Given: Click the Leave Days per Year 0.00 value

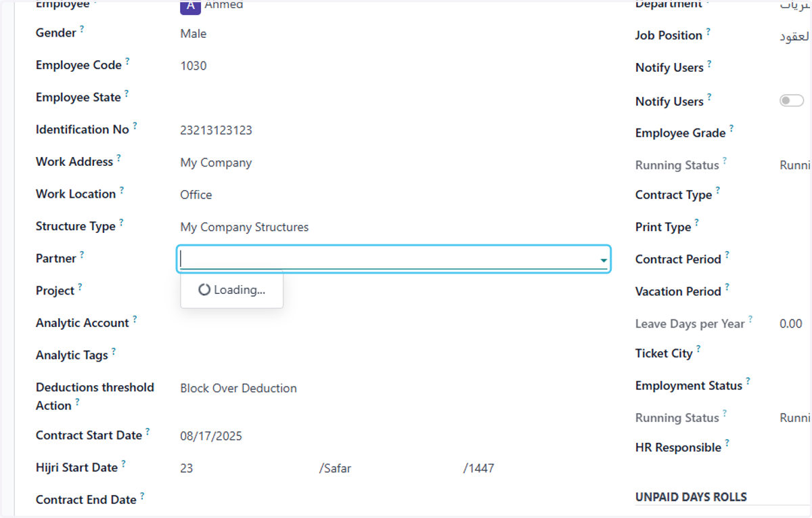Looking at the screenshot, I should [791, 324].
